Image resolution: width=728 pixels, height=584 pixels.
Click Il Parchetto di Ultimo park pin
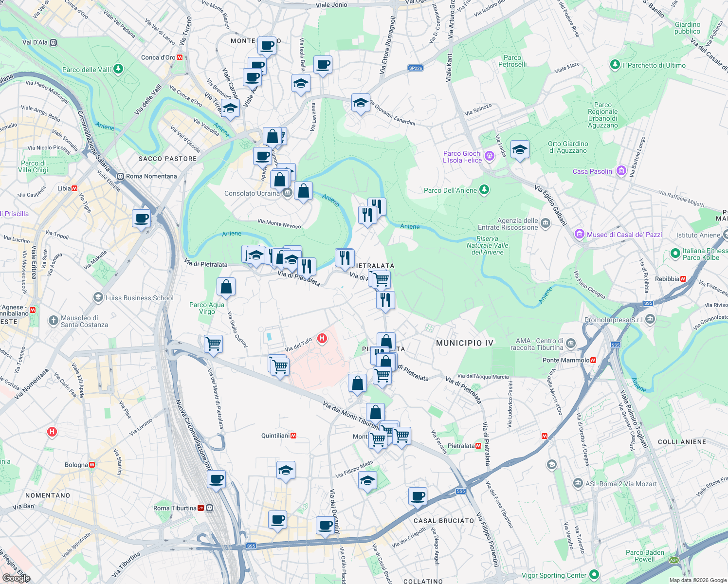(x=615, y=65)
